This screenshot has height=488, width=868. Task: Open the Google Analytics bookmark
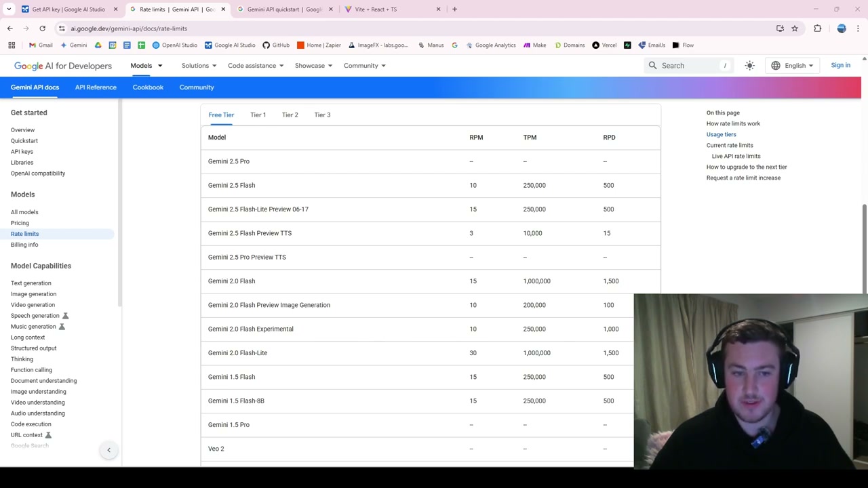point(490,45)
